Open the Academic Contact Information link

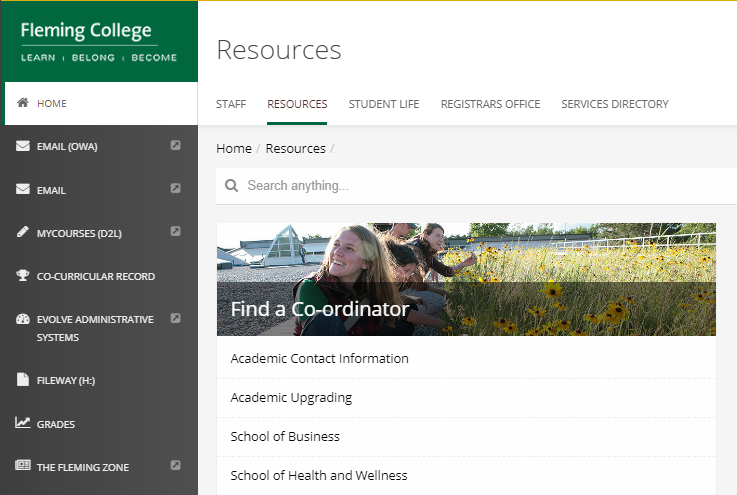(320, 359)
